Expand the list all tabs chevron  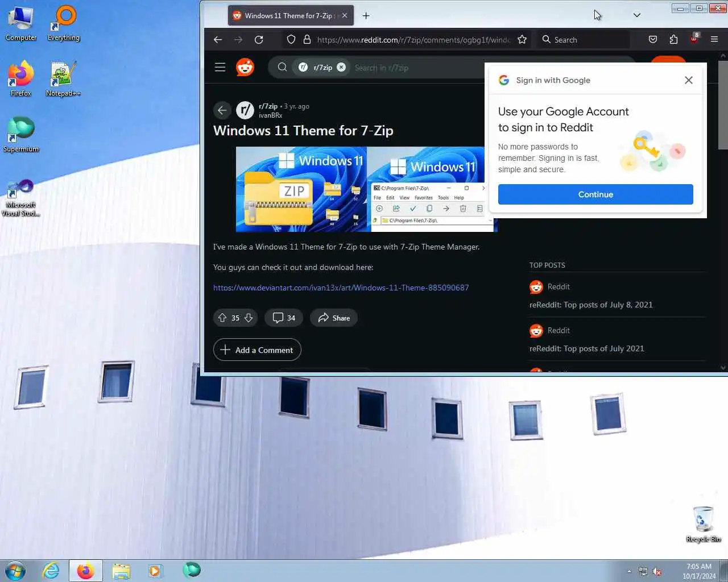637,15
